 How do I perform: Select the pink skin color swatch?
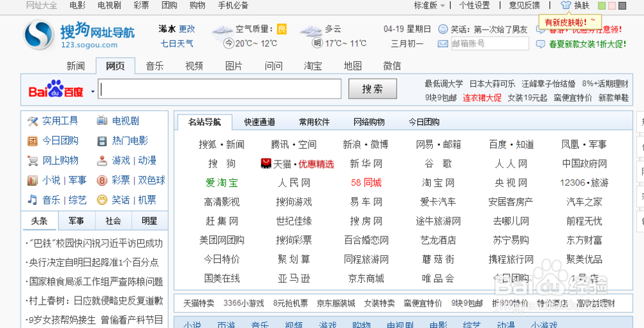(x=612, y=6)
